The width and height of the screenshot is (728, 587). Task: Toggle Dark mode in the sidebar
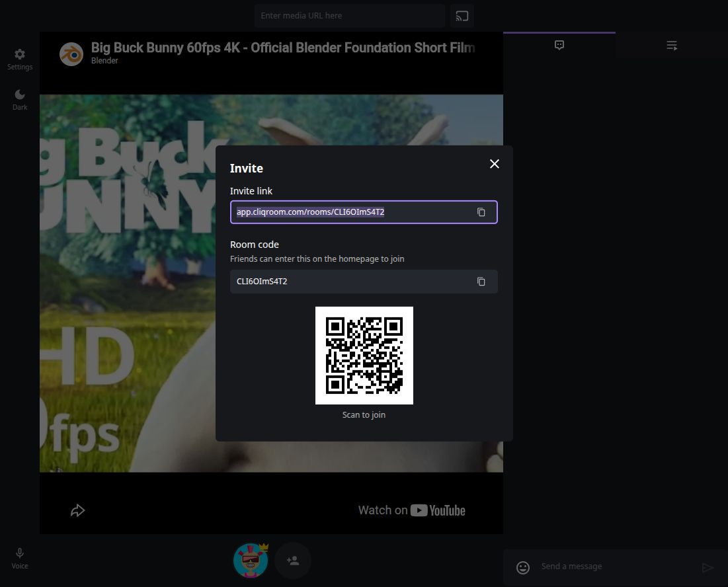coord(19,100)
